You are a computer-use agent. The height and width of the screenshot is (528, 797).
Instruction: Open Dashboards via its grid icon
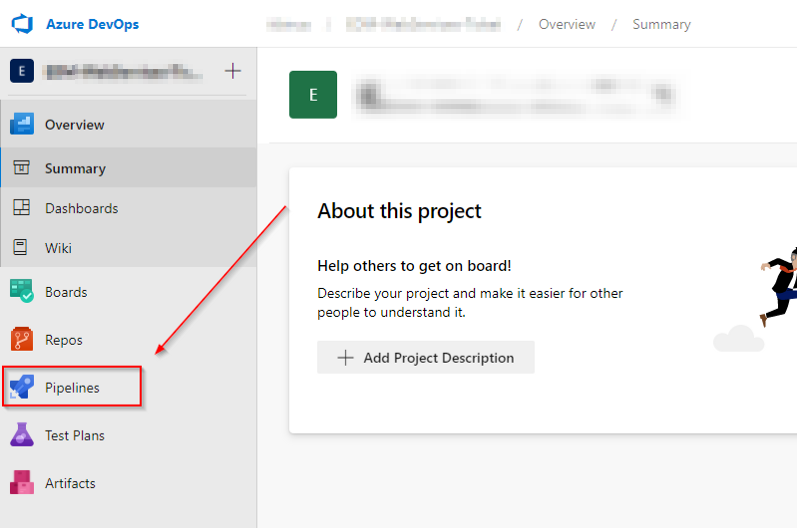(x=21, y=208)
